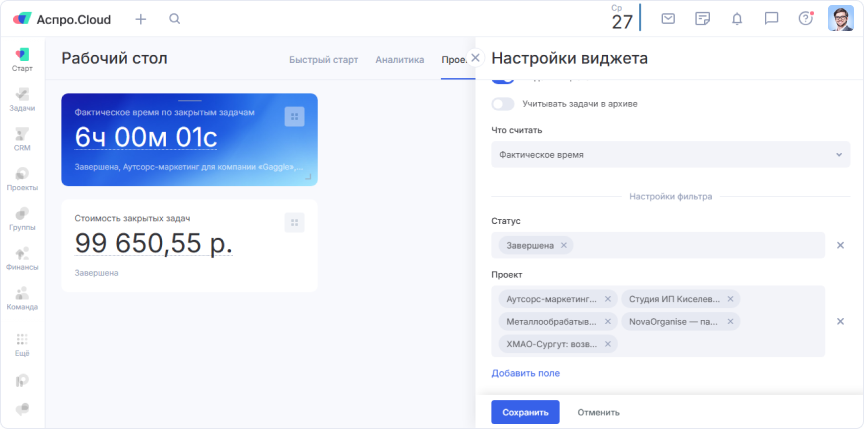The width and height of the screenshot is (864, 429).
Task: Click the bottom sidebar chat icon
Action: (22, 409)
